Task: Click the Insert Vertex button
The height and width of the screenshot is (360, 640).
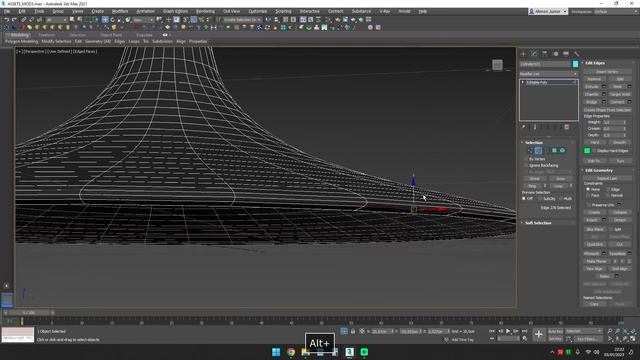Action: point(607,71)
